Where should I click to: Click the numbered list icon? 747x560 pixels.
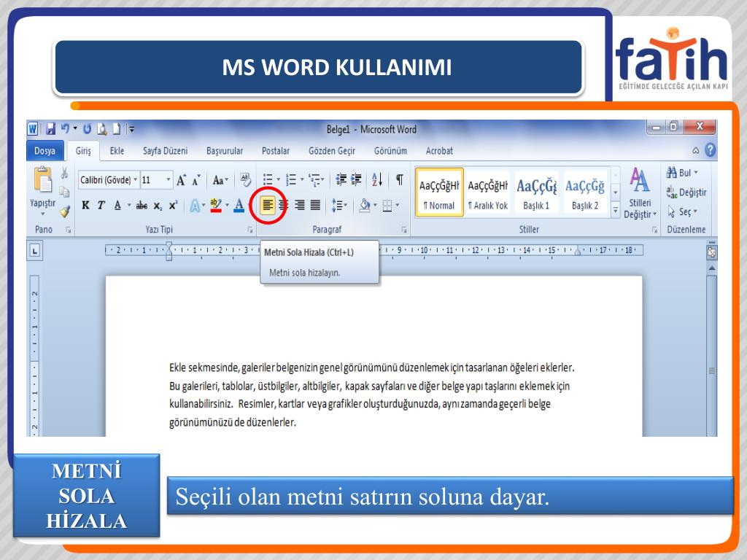point(291,179)
